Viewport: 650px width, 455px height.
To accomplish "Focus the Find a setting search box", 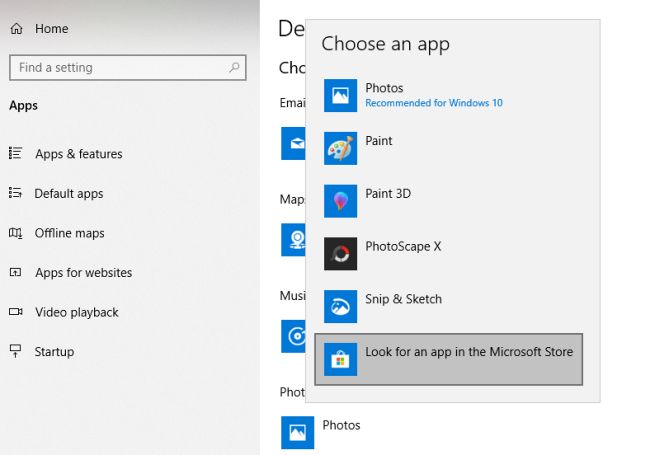I will tap(128, 68).
